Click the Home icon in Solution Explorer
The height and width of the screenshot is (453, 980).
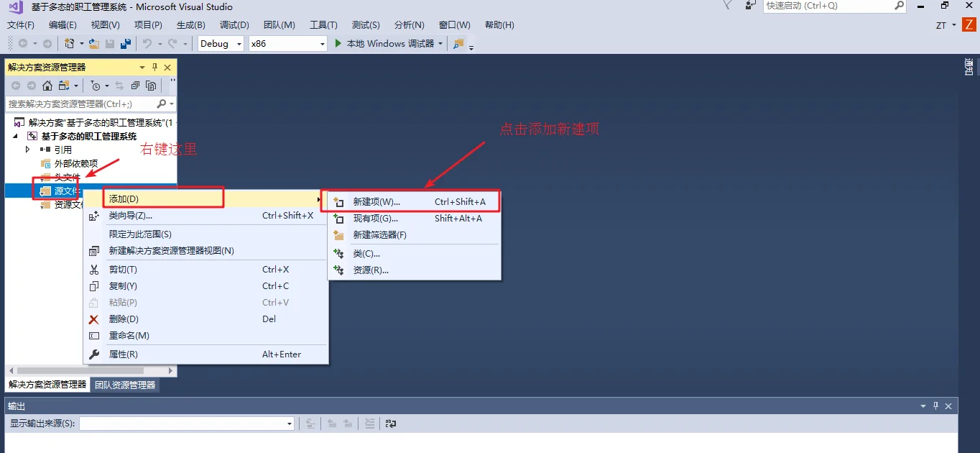coord(47,86)
